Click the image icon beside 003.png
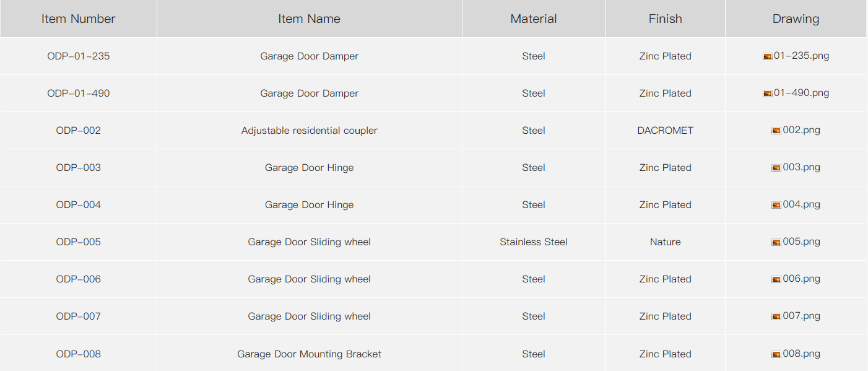Screen dimensions: 868x371 click(776, 168)
